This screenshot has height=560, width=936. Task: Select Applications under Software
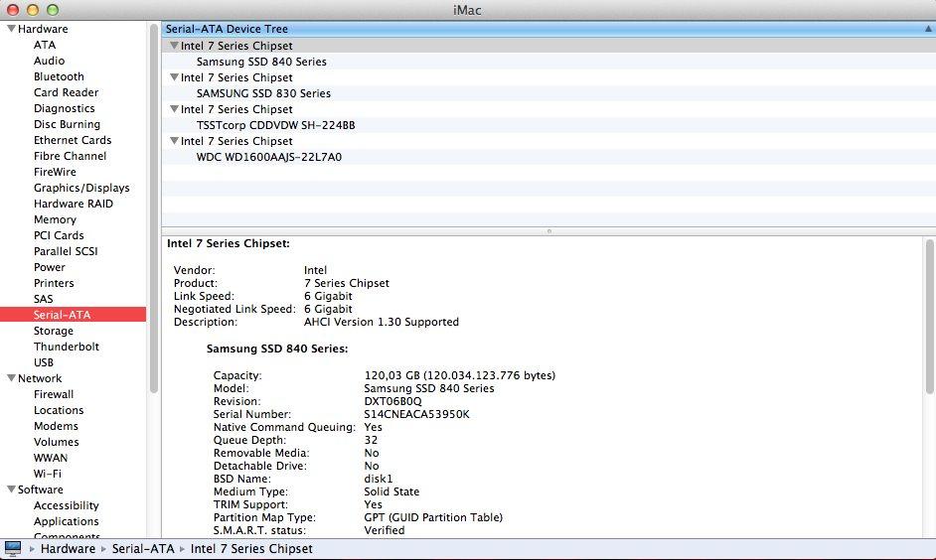pyautogui.click(x=67, y=521)
